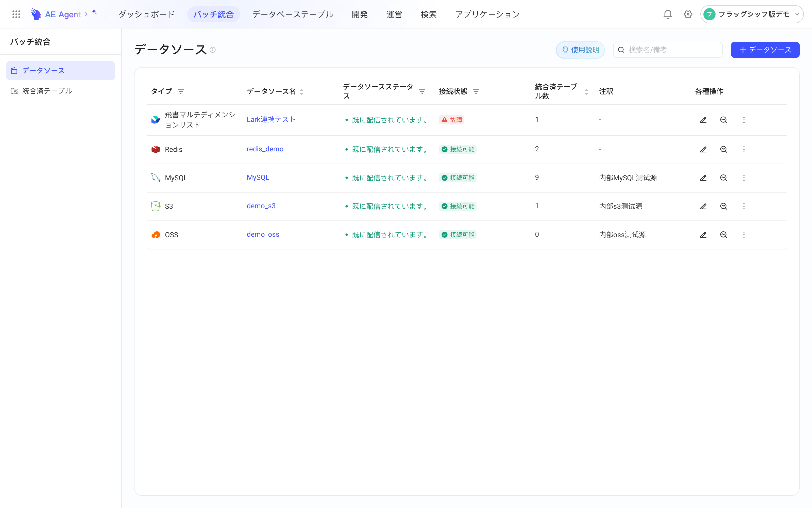Select データソース in the sidebar

click(60, 71)
